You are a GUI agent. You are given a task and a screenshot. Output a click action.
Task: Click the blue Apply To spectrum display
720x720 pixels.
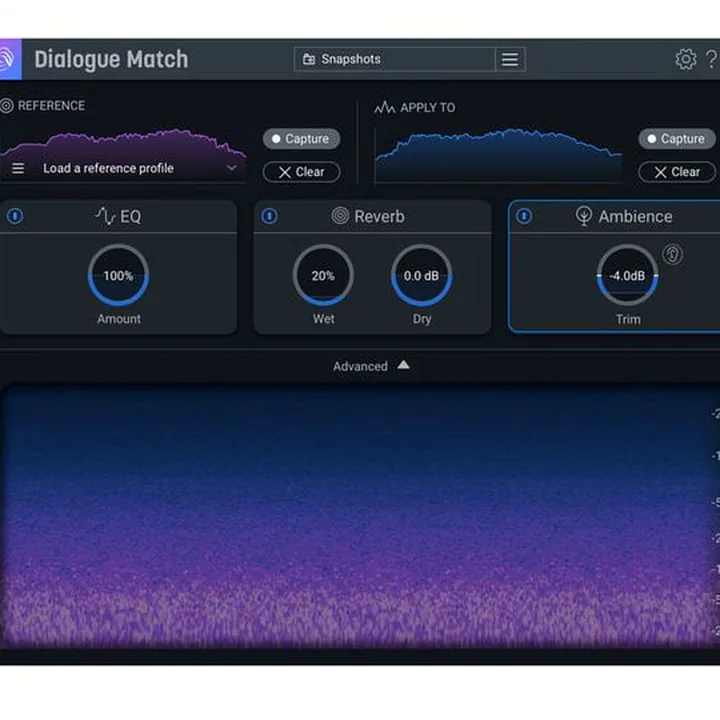pos(499,156)
